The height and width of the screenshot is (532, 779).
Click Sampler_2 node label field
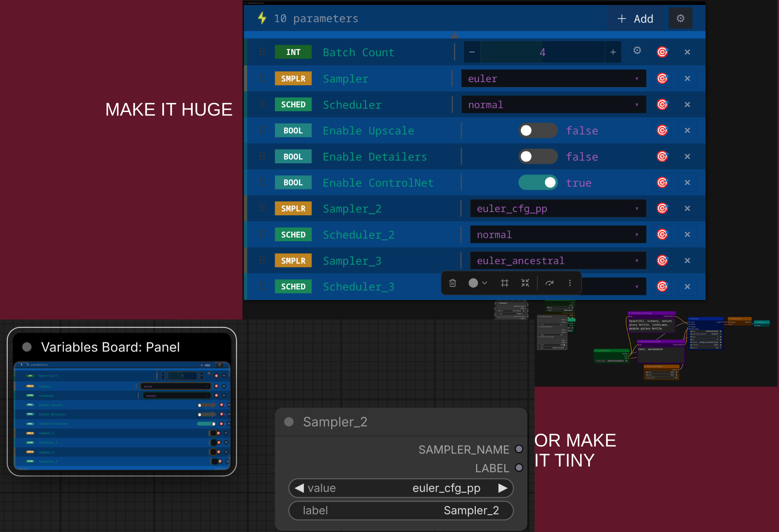click(x=401, y=511)
